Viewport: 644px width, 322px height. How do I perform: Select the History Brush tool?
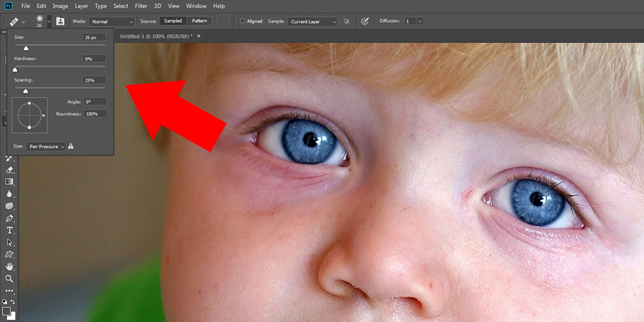(10, 158)
